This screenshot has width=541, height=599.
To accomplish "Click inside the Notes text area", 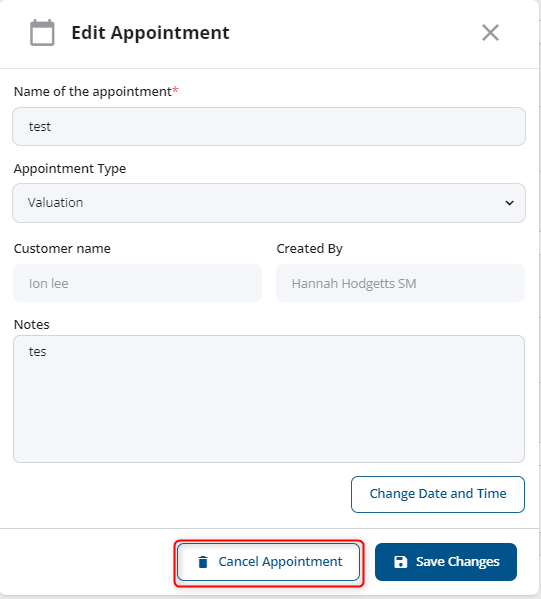I will 269,399.
